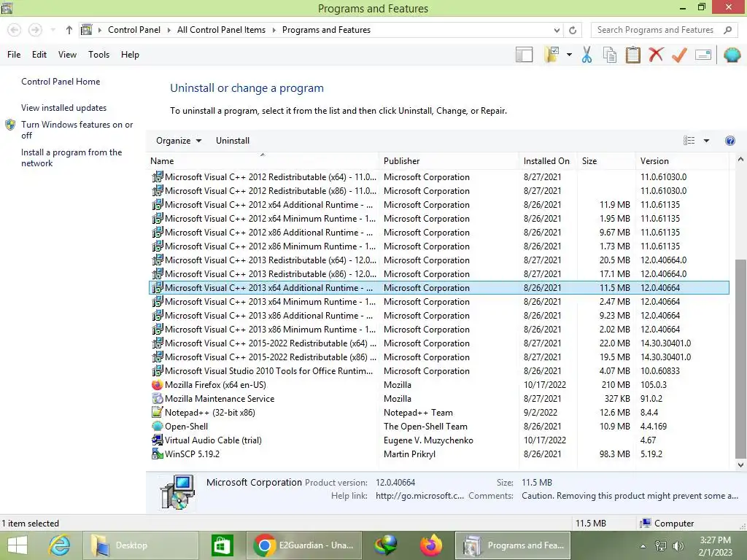The height and width of the screenshot is (560, 747).
Task: Click the Mozilla Firefox program icon in list
Action: click(158, 385)
